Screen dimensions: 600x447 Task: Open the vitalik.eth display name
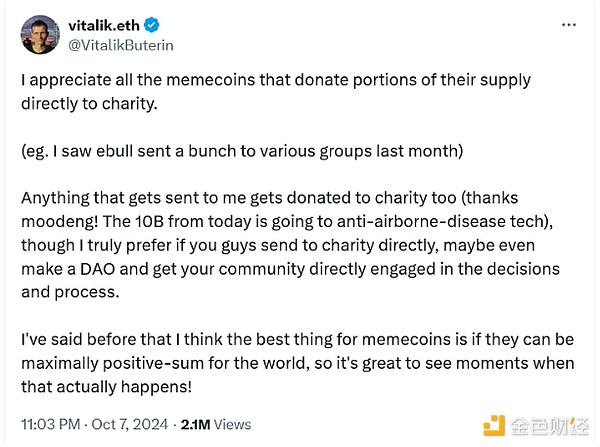(112, 25)
